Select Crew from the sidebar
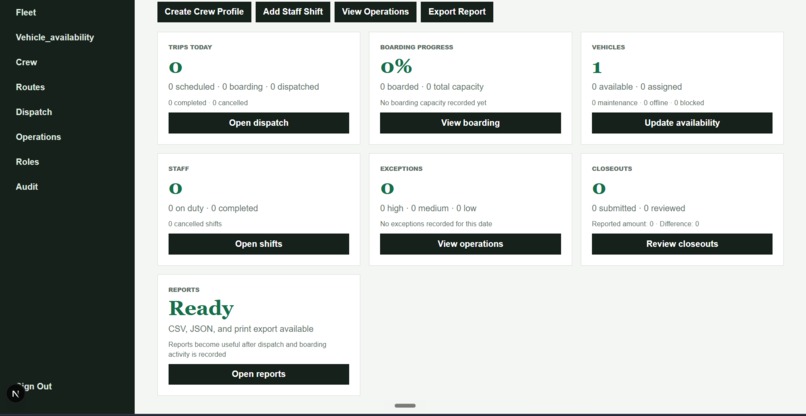Image resolution: width=806 pixels, height=416 pixels. coord(26,62)
